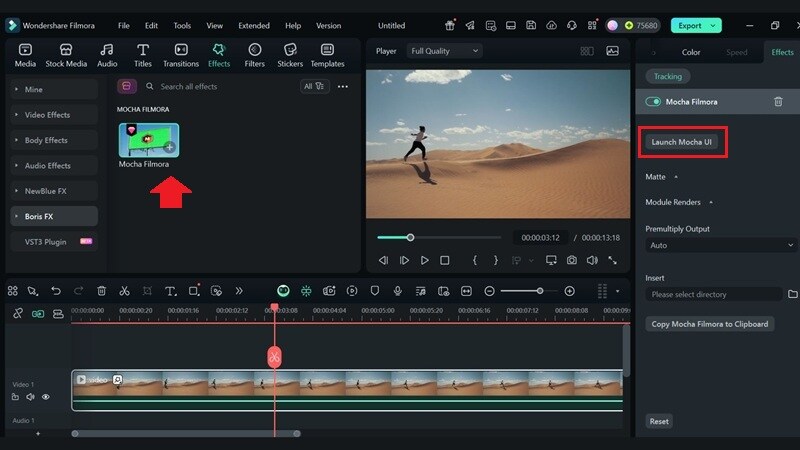
Task: Open the Stickers library
Action: tap(290, 55)
